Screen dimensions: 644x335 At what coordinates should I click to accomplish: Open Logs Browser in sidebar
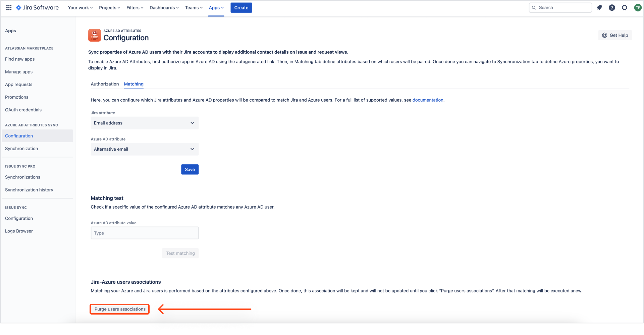[x=19, y=231]
